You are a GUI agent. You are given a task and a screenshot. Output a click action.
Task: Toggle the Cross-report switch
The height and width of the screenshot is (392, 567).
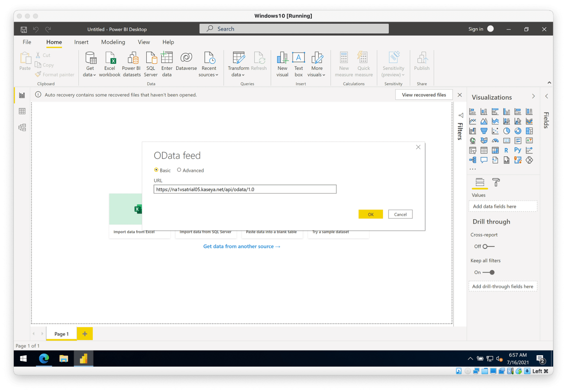click(x=489, y=246)
